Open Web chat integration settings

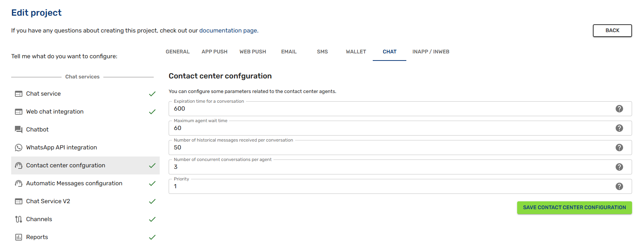coord(85,112)
